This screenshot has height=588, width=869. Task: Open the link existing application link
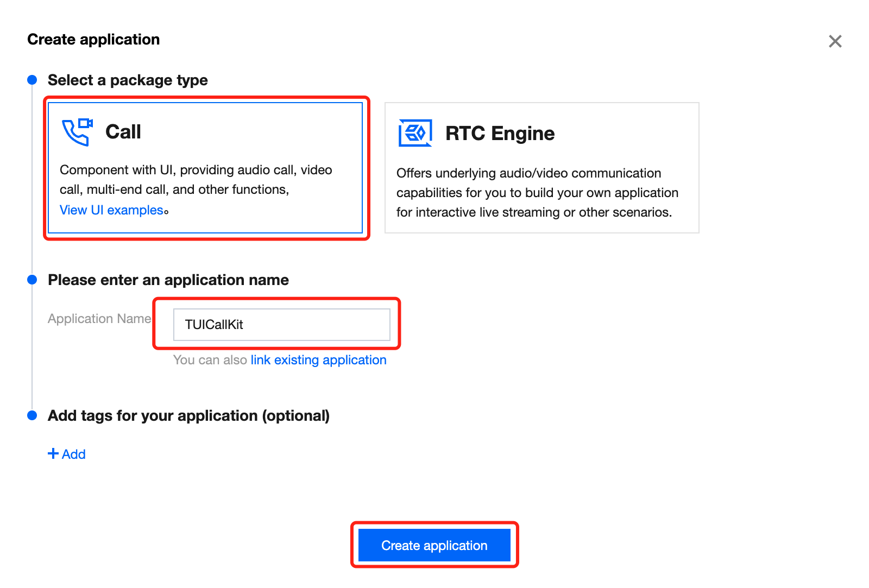[x=318, y=360]
